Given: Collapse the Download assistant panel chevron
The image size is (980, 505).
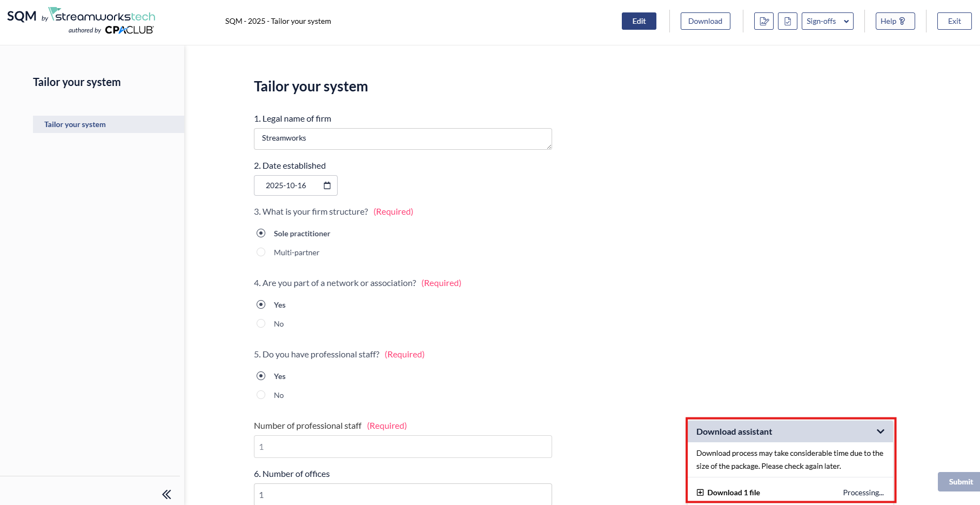Looking at the screenshot, I should 881,431.
